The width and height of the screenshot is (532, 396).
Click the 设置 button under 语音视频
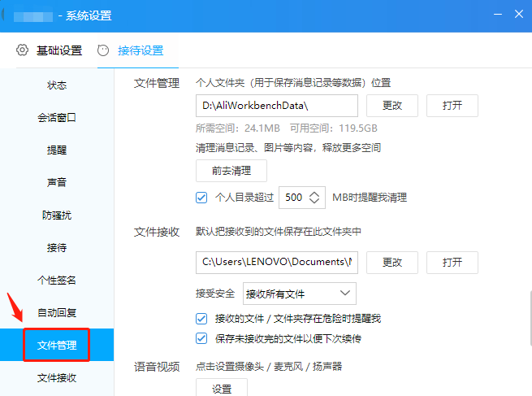click(222, 388)
